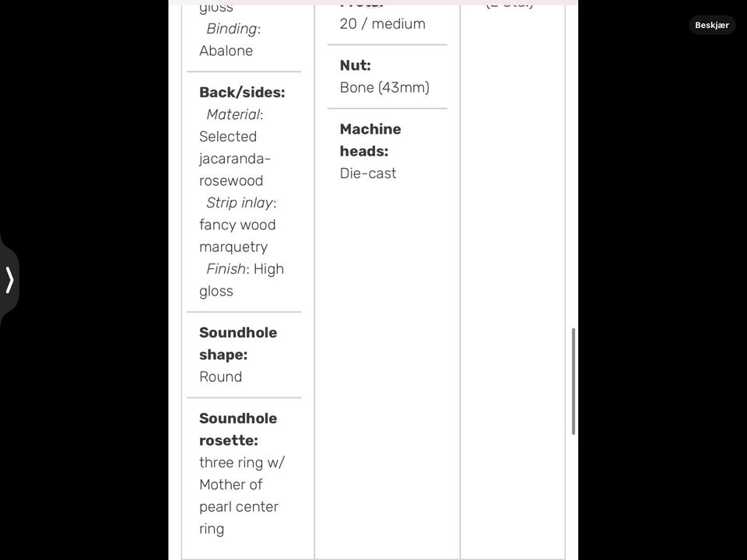Click the "Bone (43mm)" text
Screen dimensions: 747x560
click(x=384, y=87)
